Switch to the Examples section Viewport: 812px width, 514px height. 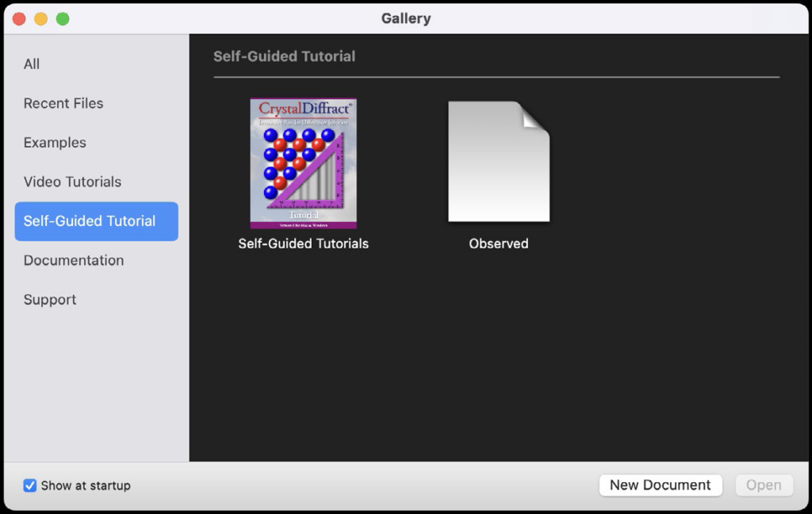coord(55,143)
